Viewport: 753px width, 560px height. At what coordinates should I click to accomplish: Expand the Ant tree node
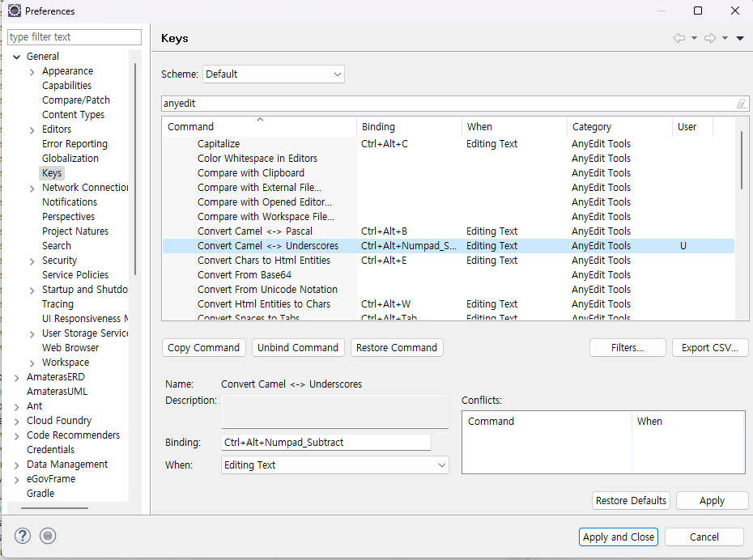point(16,407)
